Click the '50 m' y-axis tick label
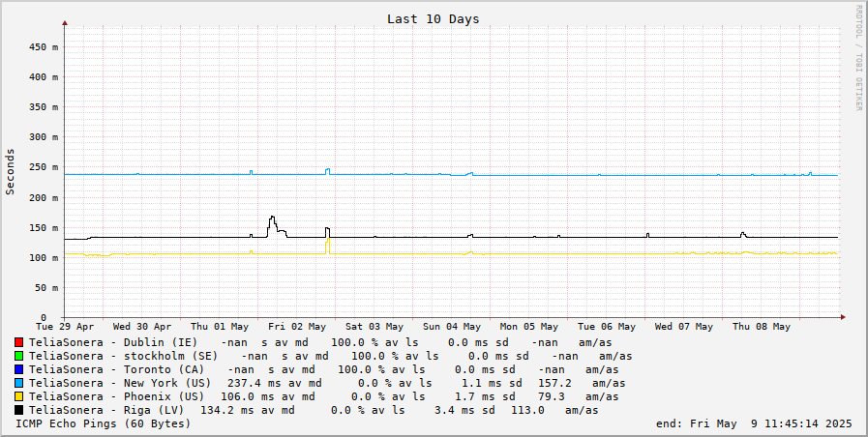Screen dimensions: 868x437 click(47, 288)
